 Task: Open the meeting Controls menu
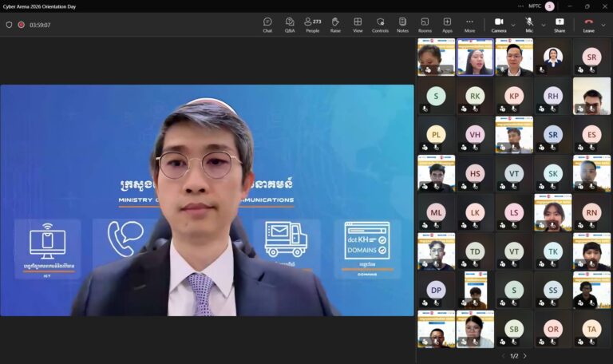380,25
